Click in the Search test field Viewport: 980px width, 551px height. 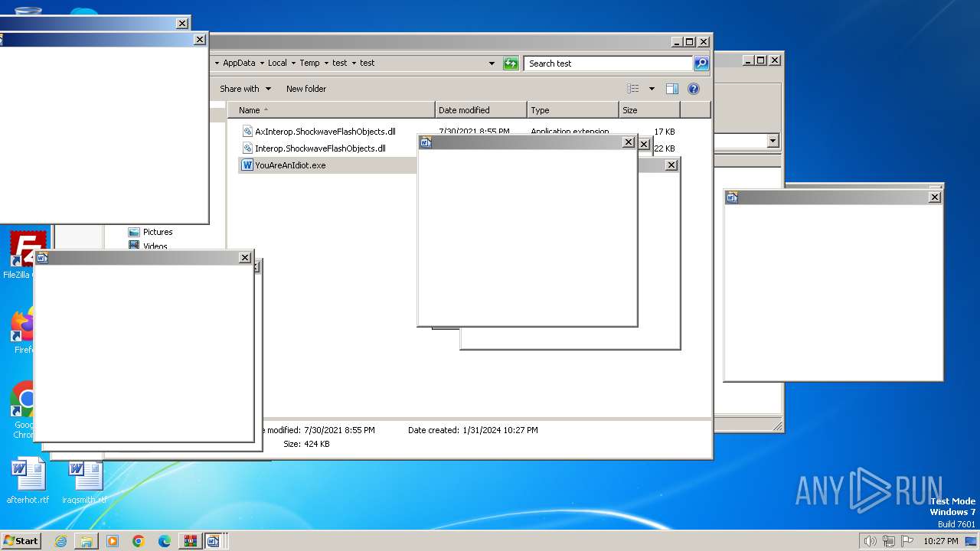[609, 64]
